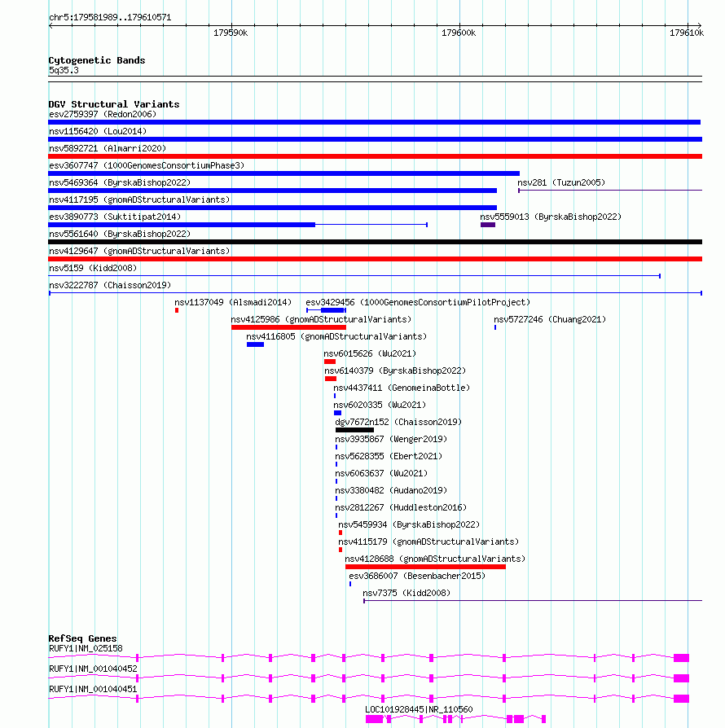Select nsv4437411 (GenomeinaBottle) label

pyautogui.click(x=402, y=388)
